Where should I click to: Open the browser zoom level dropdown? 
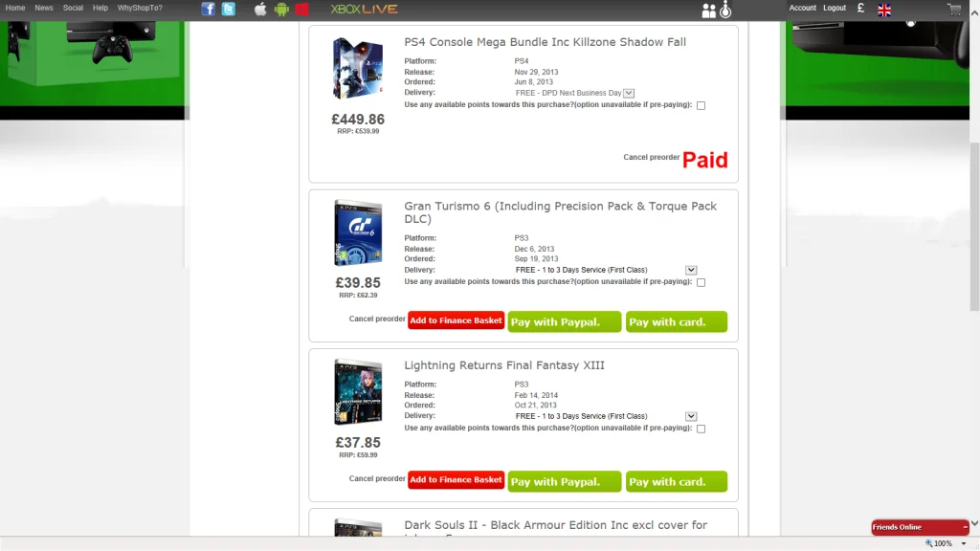[x=964, y=543]
